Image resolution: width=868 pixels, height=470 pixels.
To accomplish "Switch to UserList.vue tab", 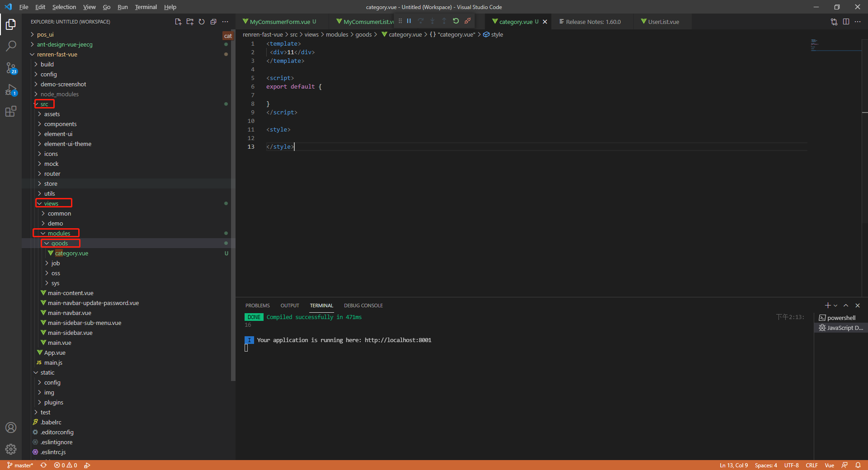I will [663, 22].
